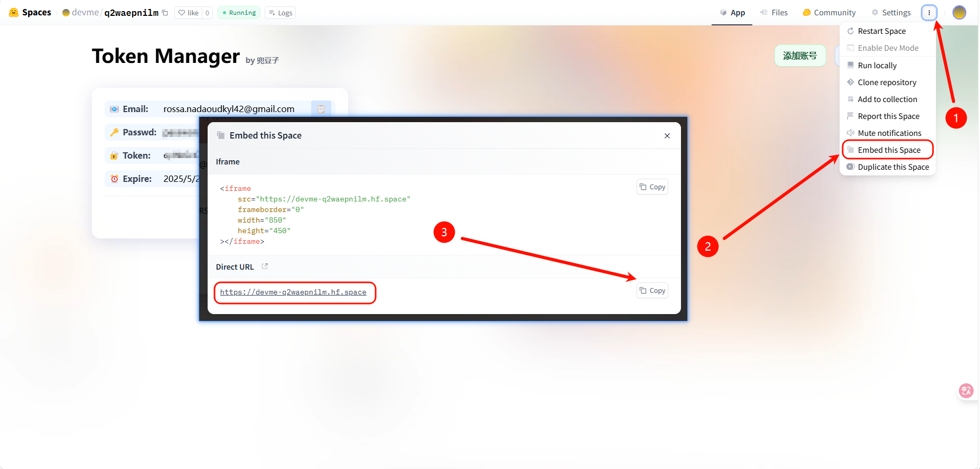This screenshot has width=980, height=469.
Task: Click the Email label icon
Action: coord(114,109)
